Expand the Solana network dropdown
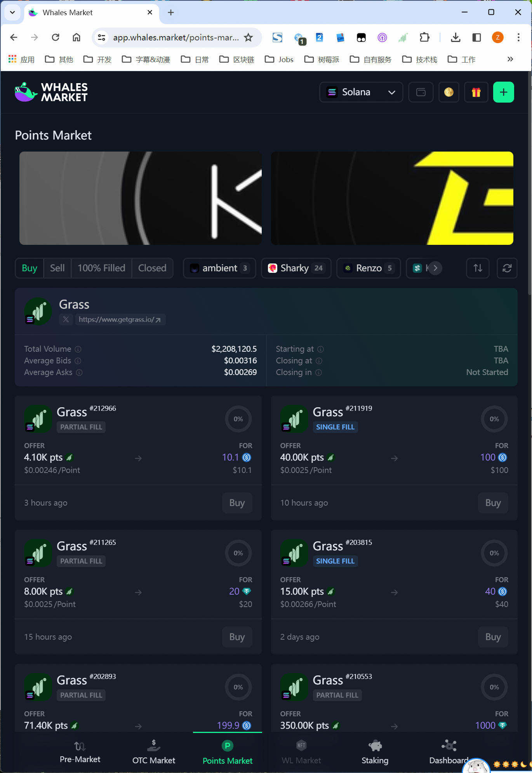This screenshot has width=532, height=773. [x=361, y=92]
